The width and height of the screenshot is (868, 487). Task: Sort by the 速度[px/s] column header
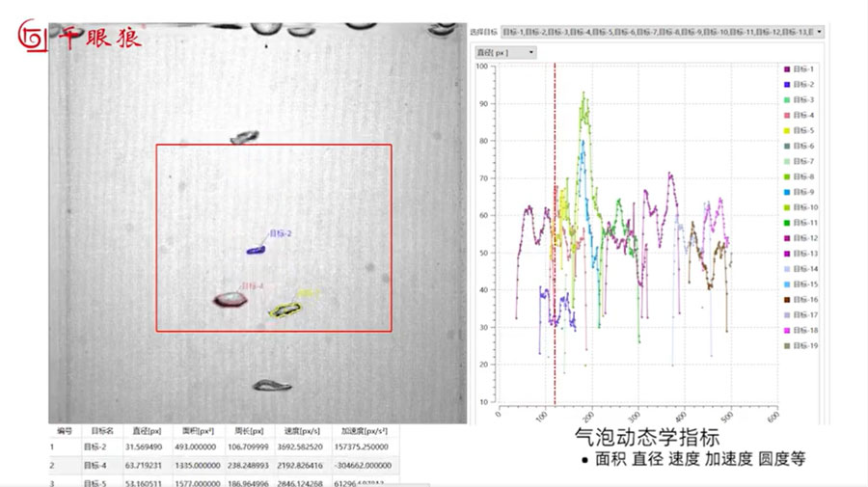(x=294, y=432)
